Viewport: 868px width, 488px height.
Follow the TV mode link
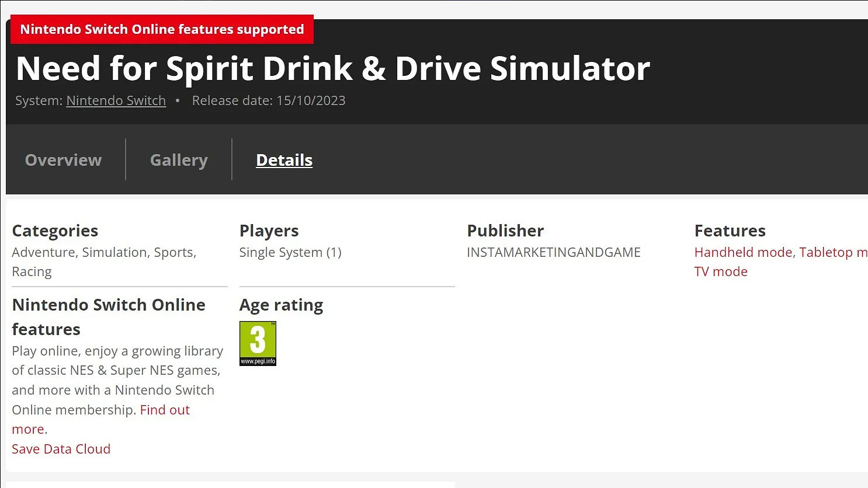pos(721,271)
